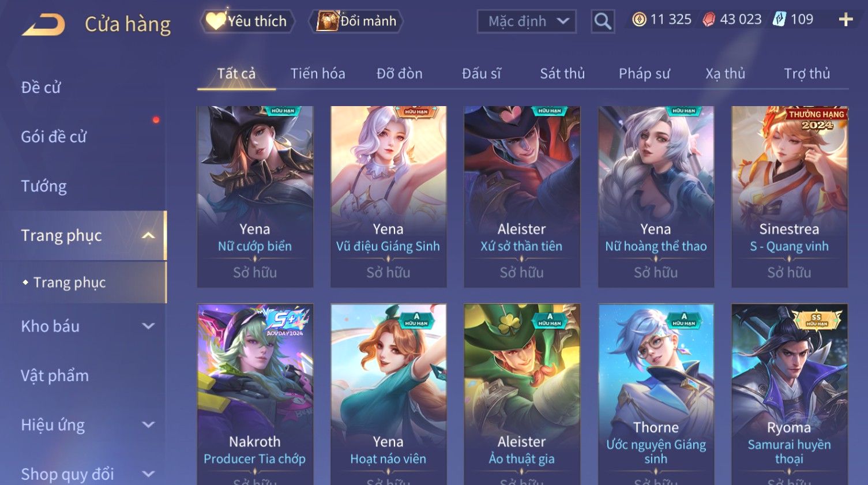
Task: Tap the red ruby currency icon
Action: pyautogui.click(x=709, y=20)
